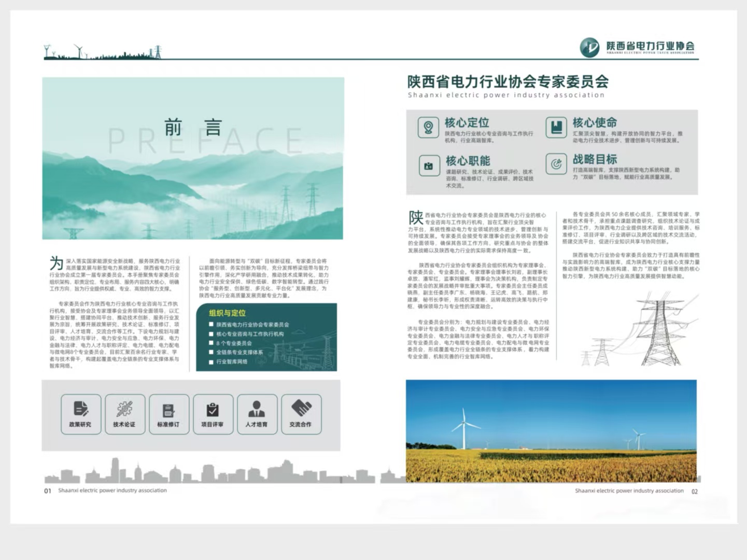This screenshot has height=560, width=747.
Task: Click the wind turbine field photo
Action: pos(551,431)
